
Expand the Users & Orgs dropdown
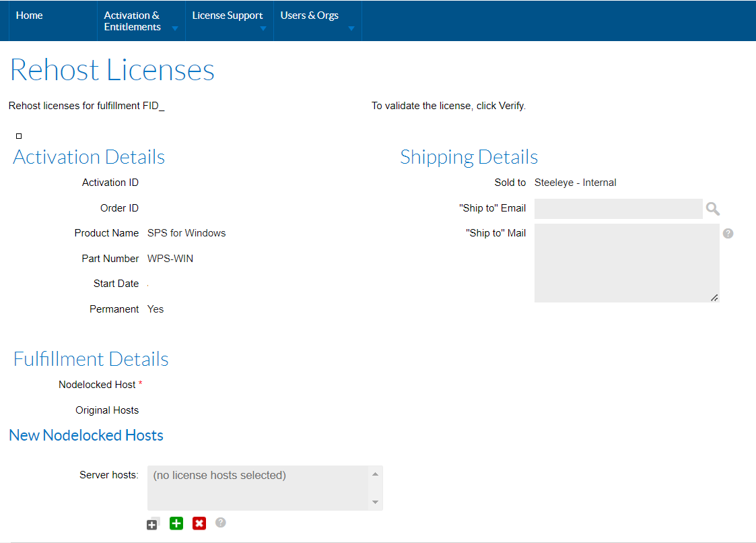point(351,28)
